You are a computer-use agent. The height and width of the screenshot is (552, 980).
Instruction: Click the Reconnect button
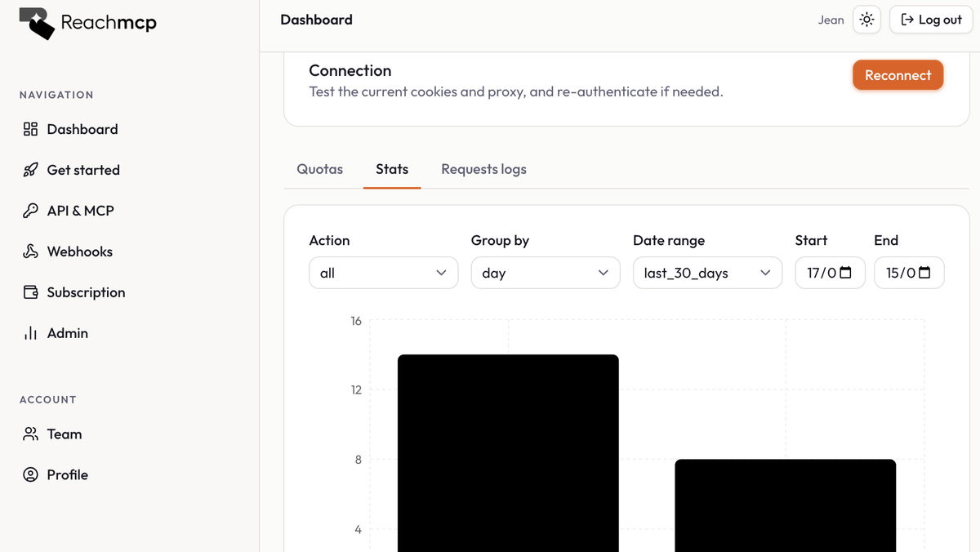click(x=898, y=75)
